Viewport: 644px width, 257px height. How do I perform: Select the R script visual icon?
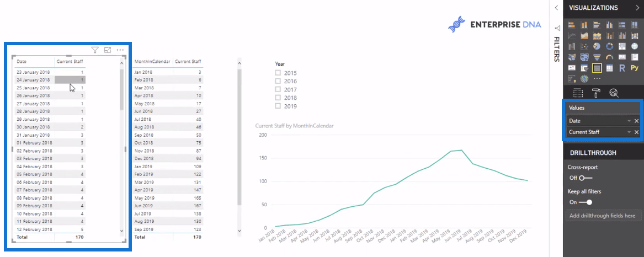(622, 68)
